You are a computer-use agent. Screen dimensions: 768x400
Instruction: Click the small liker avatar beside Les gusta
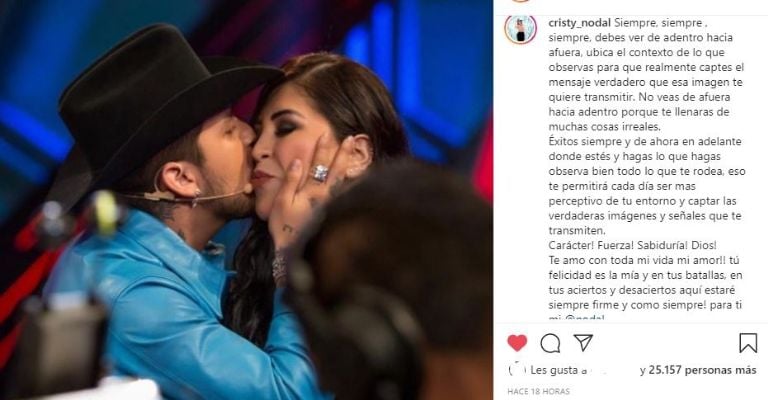pyautogui.click(x=517, y=370)
